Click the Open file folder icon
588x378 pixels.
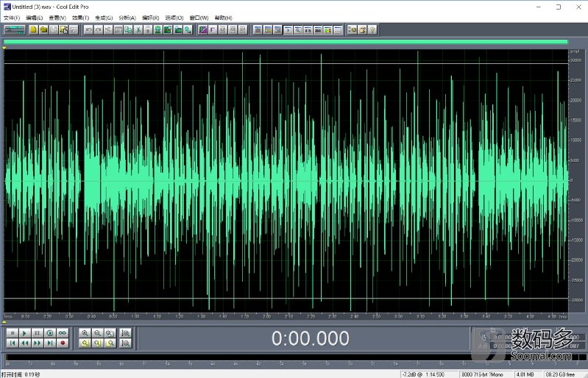click(x=44, y=30)
